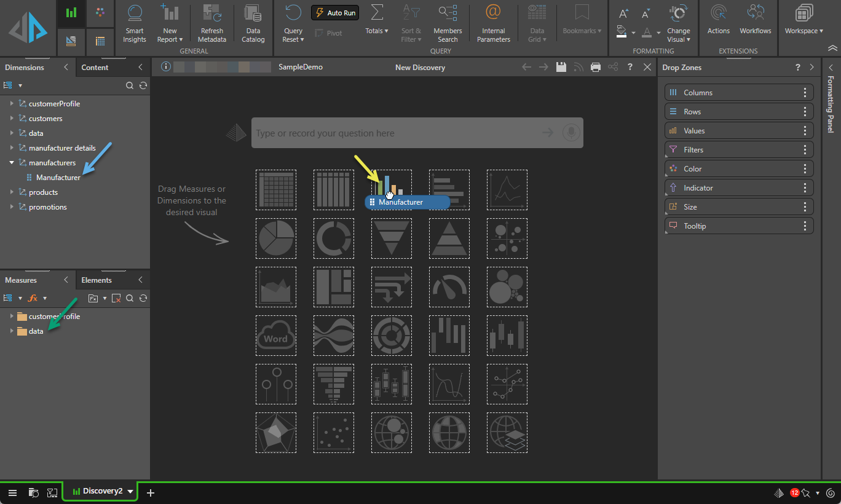The width and height of the screenshot is (841, 504).
Task: Click the save disk icon
Action: pos(561,67)
